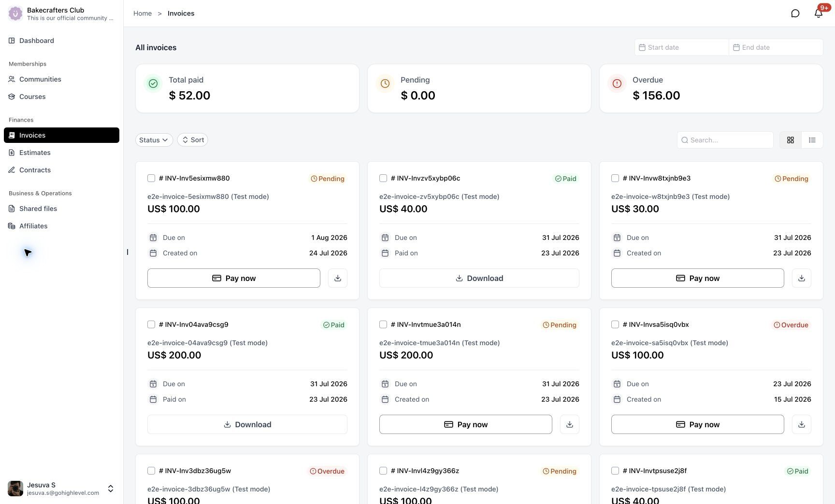Download the paid invoice 04ava9csg9
The image size is (835, 504).
click(247, 424)
